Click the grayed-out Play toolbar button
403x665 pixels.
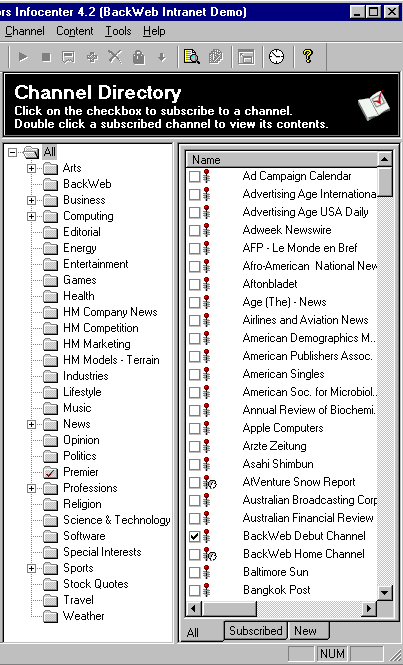(23, 57)
